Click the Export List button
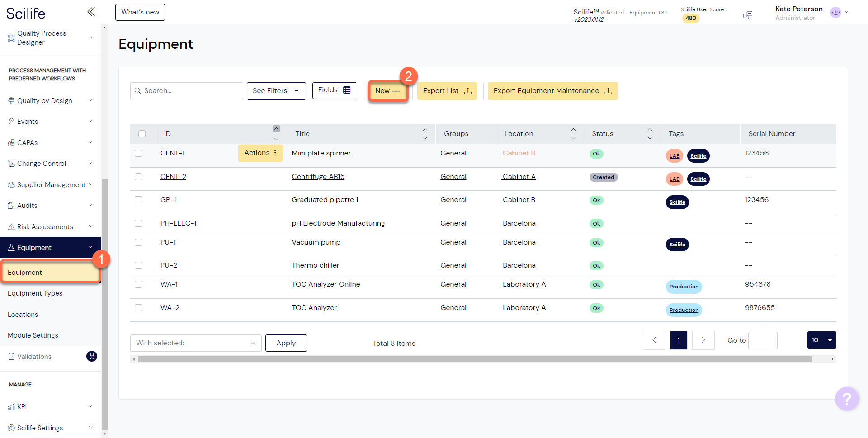The image size is (868, 438). point(447,91)
